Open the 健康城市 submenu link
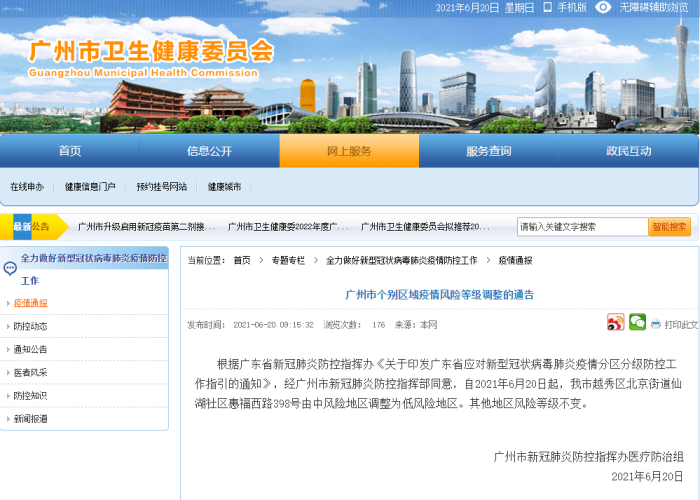This screenshot has width=700, height=500. (x=225, y=187)
